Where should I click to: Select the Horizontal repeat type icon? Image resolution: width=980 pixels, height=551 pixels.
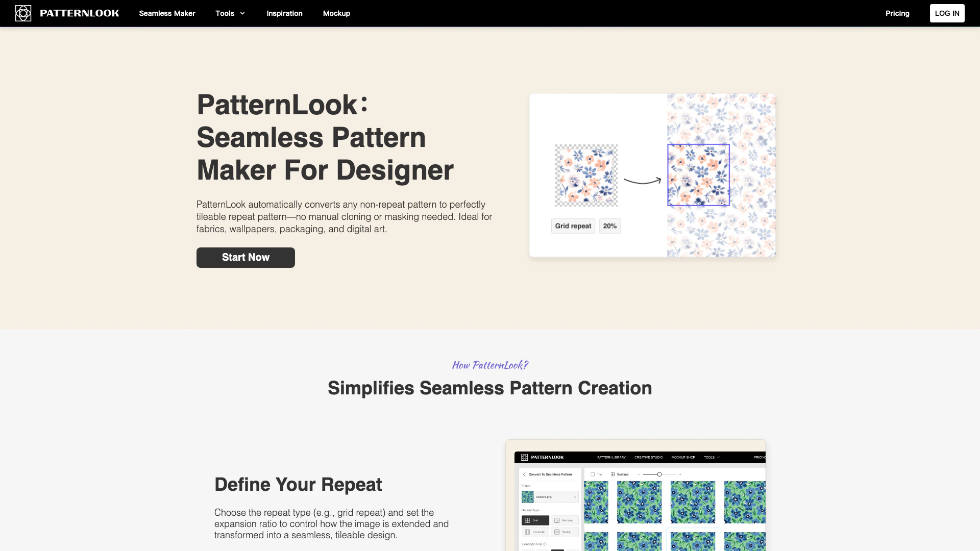[x=528, y=532]
